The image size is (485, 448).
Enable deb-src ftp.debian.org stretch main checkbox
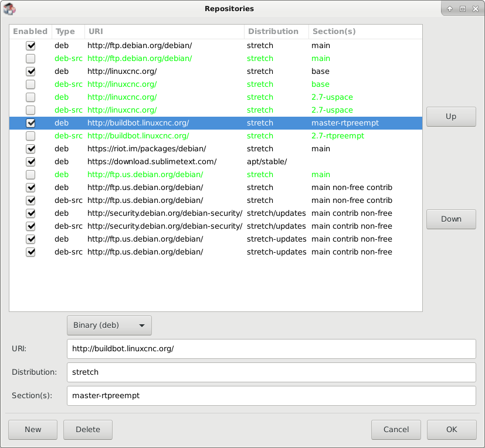[x=30, y=59]
